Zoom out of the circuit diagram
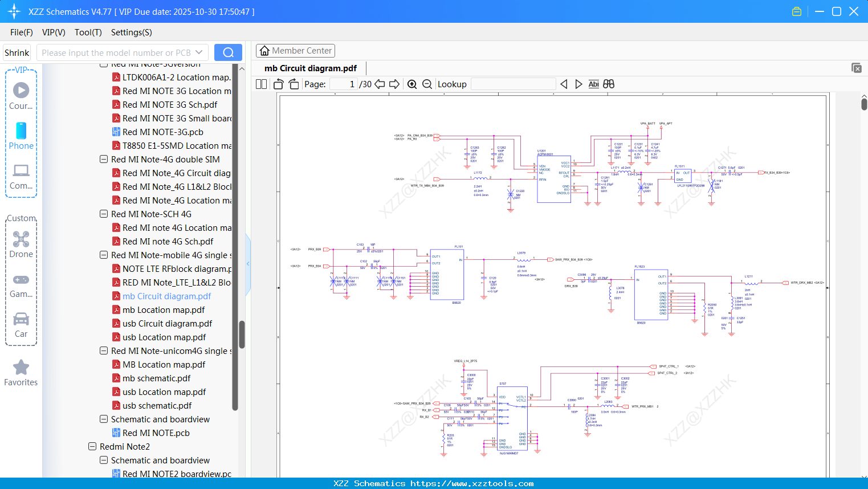The image size is (868, 489). pyautogui.click(x=427, y=84)
